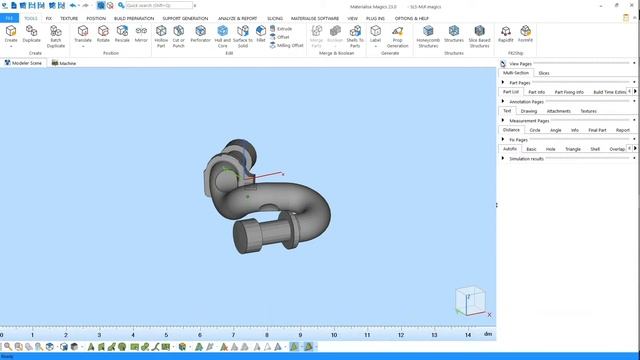Open dropdown arrow under Create

11,46
